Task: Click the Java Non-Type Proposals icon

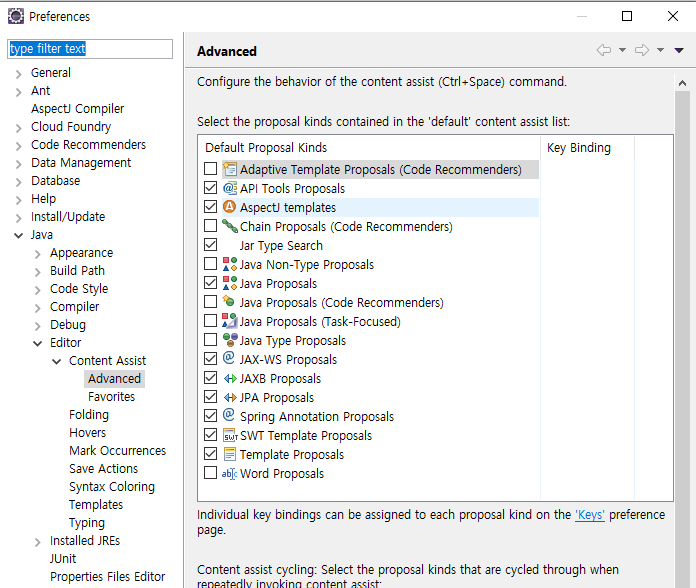Action: pyautogui.click(x=229, y=264)
